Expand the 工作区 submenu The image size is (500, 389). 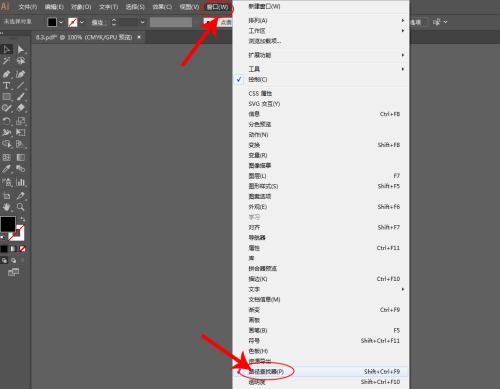click(321, 31)
